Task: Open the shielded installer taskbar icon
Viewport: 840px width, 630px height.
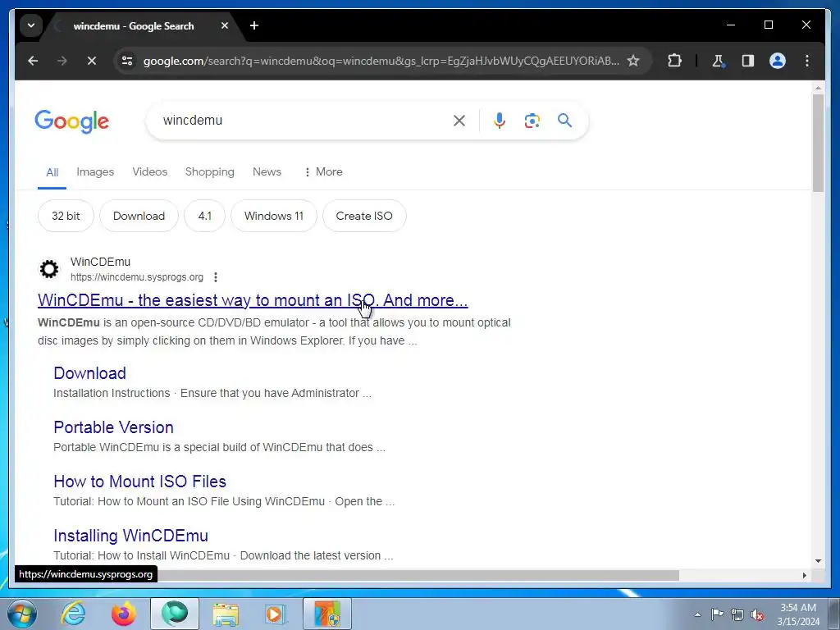Action: tap(327, 614)
